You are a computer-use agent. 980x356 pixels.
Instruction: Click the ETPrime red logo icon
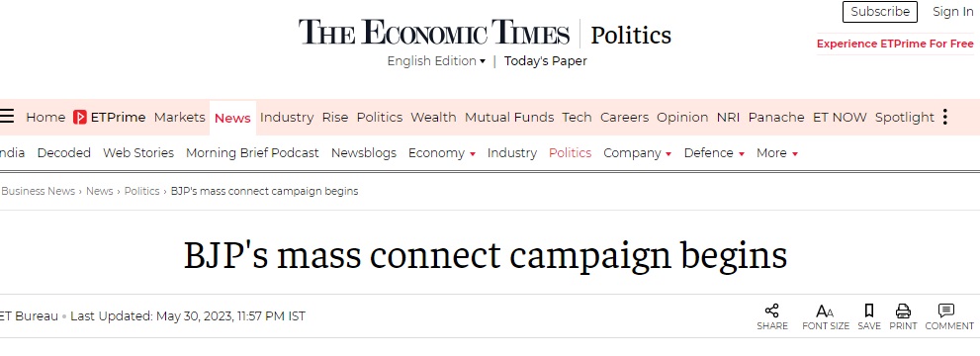[79, 117]
